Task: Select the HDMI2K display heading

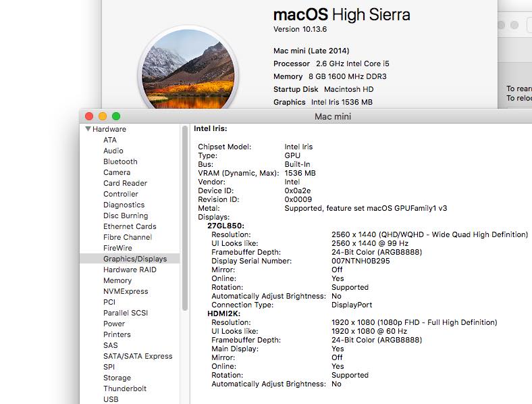Action: click(x=223, y=313)
